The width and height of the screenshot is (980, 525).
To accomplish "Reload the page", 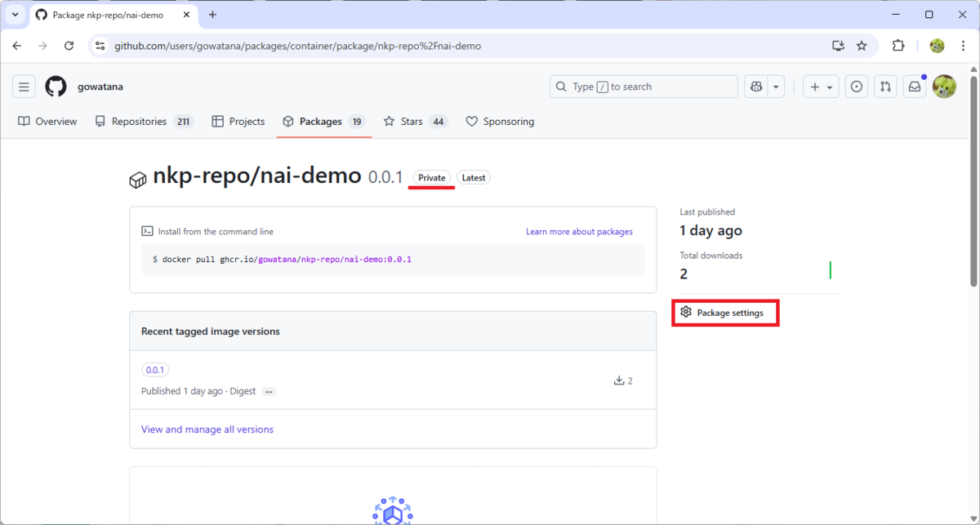I will pos(69,46).
